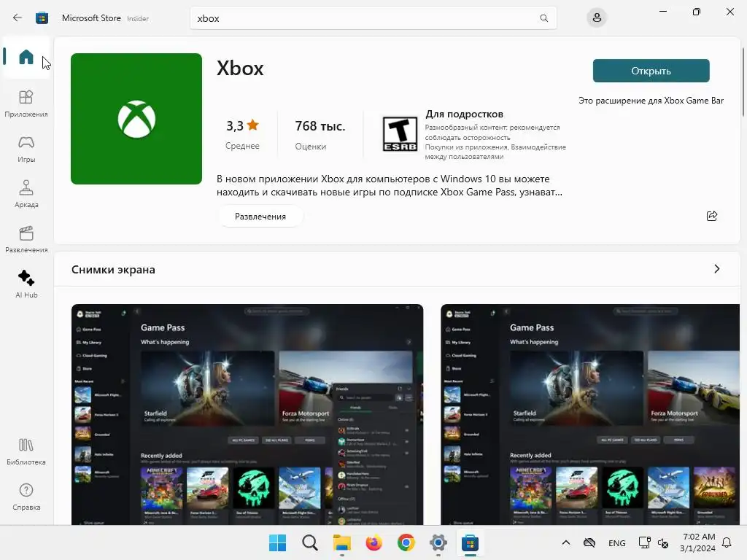747x560 pixels.
Task: Click Это расширение для Xbox Game Bar text
Action: (651, 101)
